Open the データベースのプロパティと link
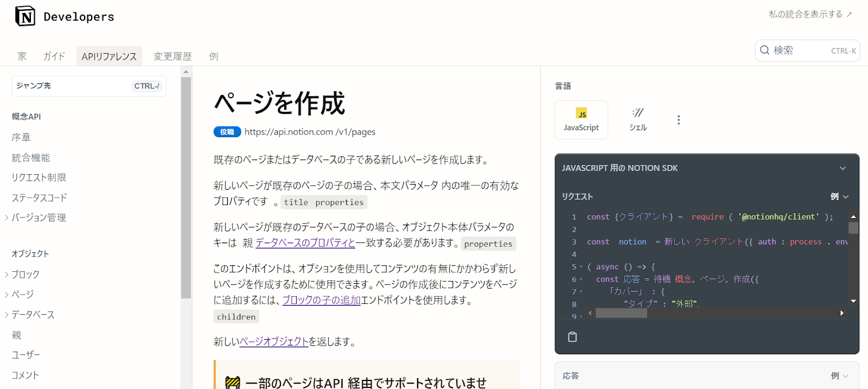The height and width of the screenshot is (389, 868). click(x=305, y=243)
